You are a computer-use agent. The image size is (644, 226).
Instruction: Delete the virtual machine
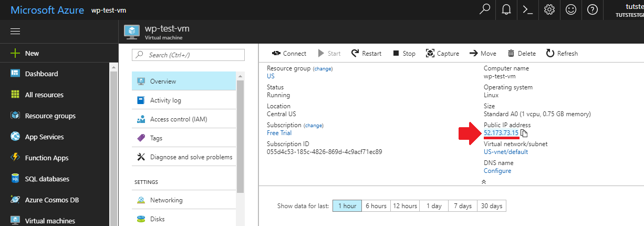coord(522,54)
